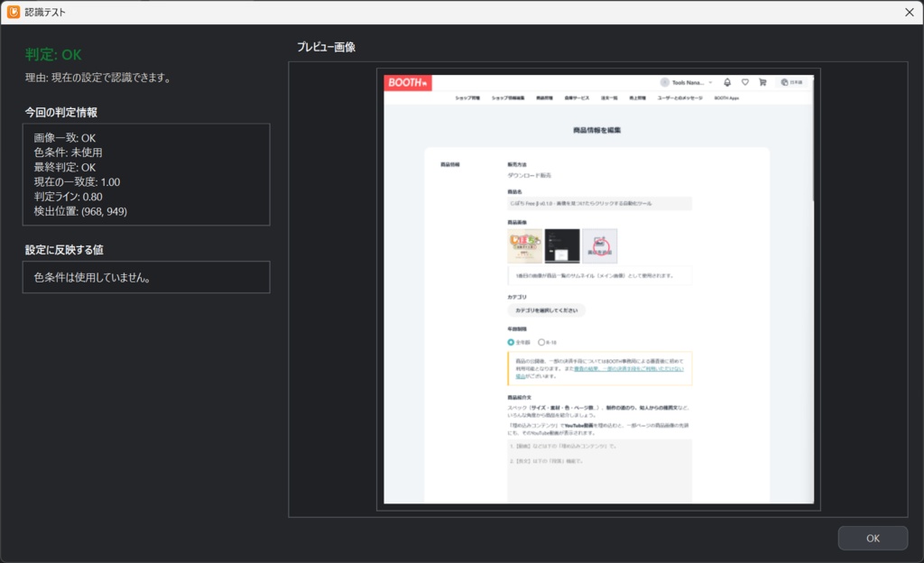Click the BOOTH Apps menu item in preview
The image size is (924, 563).
coord(726,98)
